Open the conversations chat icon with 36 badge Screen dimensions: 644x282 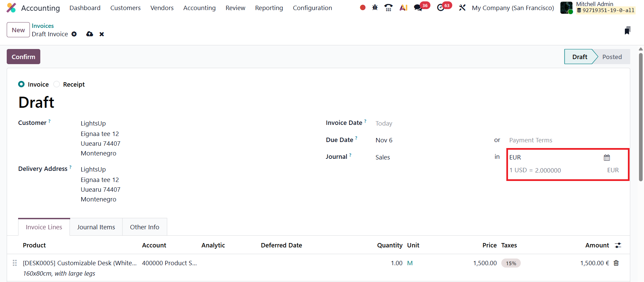point(418,7)
